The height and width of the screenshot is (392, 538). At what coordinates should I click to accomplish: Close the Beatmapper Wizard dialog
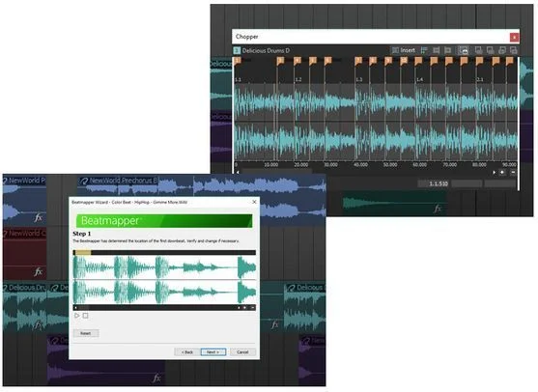(254, 202)
